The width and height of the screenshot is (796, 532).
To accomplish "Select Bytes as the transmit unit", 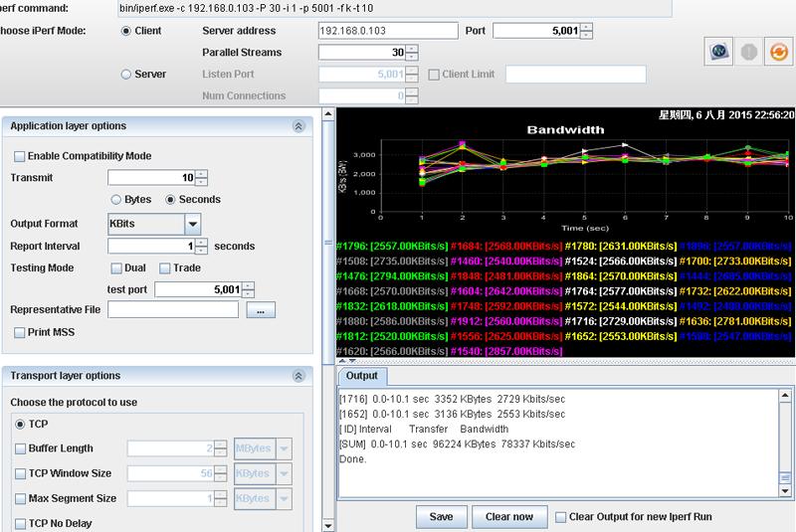I will [x=115, y=200].
